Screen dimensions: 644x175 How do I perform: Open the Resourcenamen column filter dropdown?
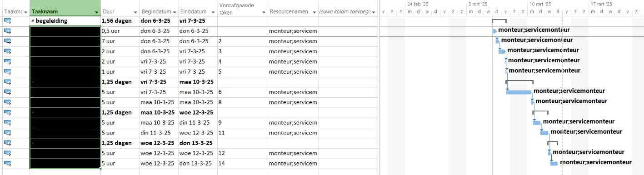pos(314,12)
